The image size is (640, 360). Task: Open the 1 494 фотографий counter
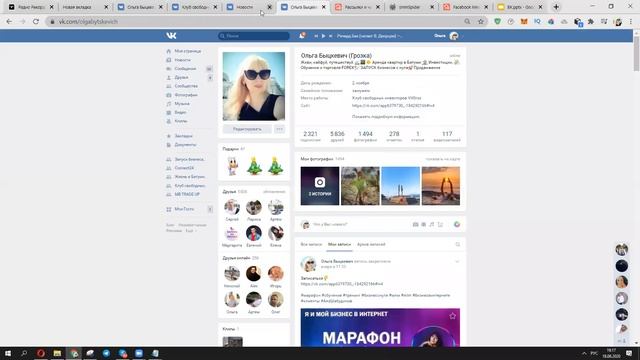pos(365,136)
